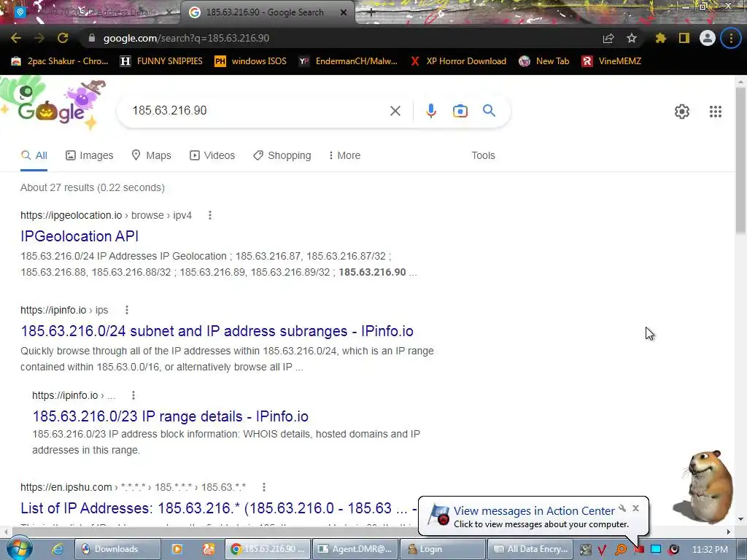Open options for the ipgeolocation.io result

coord(209,215)
